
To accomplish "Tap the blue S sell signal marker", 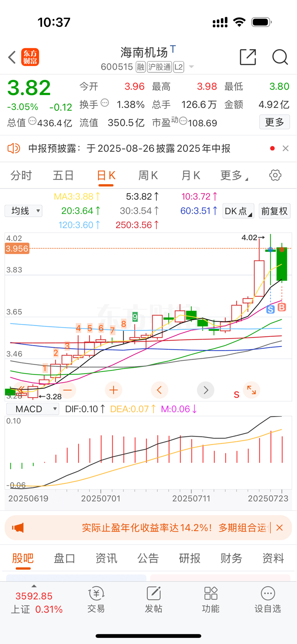I will click(x=270, y=309).
